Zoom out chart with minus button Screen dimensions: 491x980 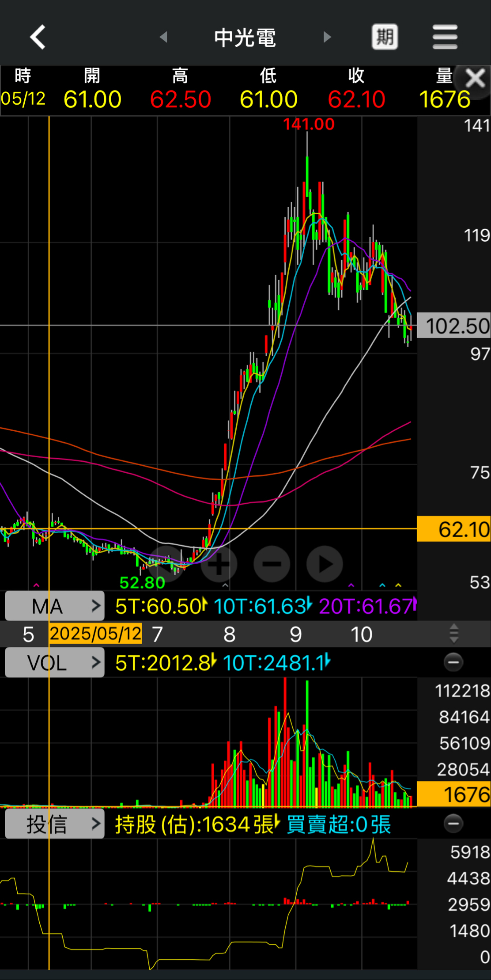(x=272, y=564)
